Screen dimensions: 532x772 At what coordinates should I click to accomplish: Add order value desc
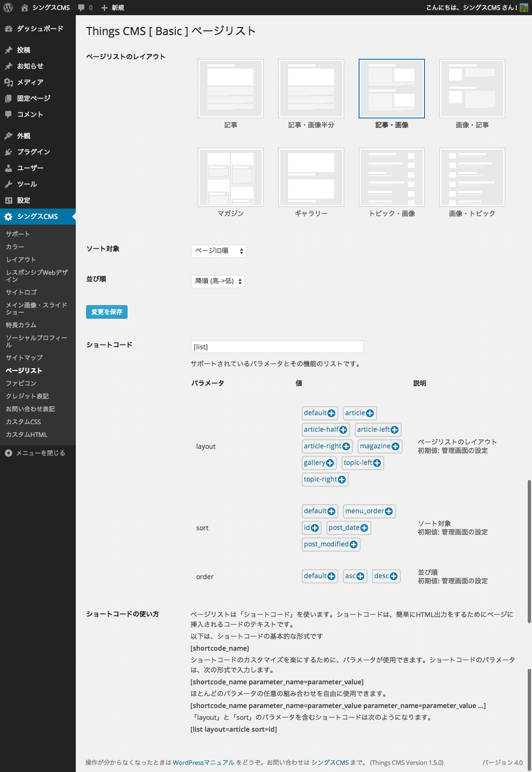click(386, 576)
